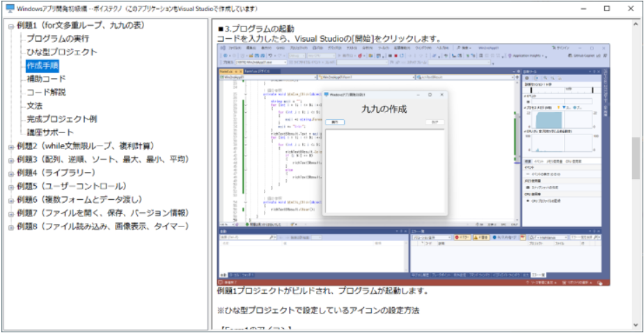Expand the 例題5 (ユーザーコントロール) node

click(11, 187)
